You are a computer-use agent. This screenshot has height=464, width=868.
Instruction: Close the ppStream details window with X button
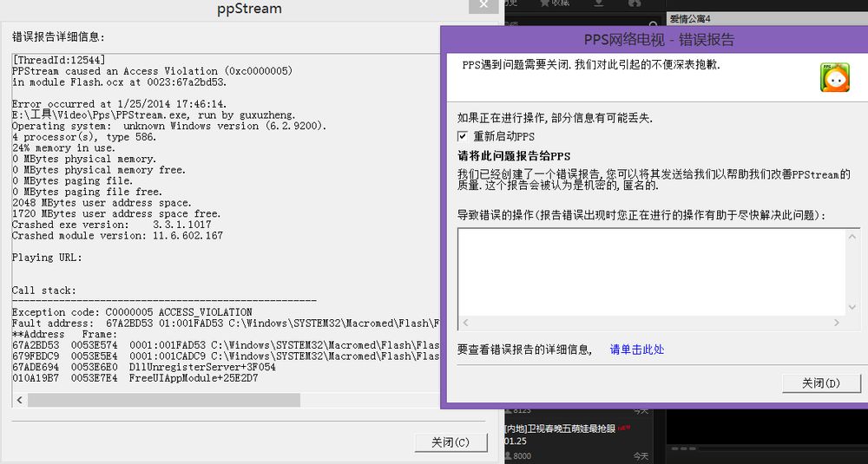[483, 5]
